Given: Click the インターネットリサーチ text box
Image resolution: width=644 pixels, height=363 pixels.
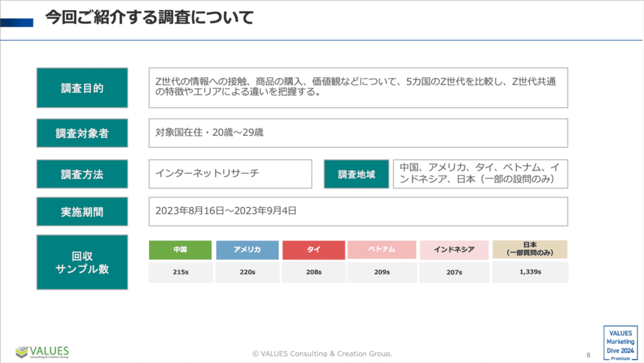Looking at the screenshot, I should (230, 174).
